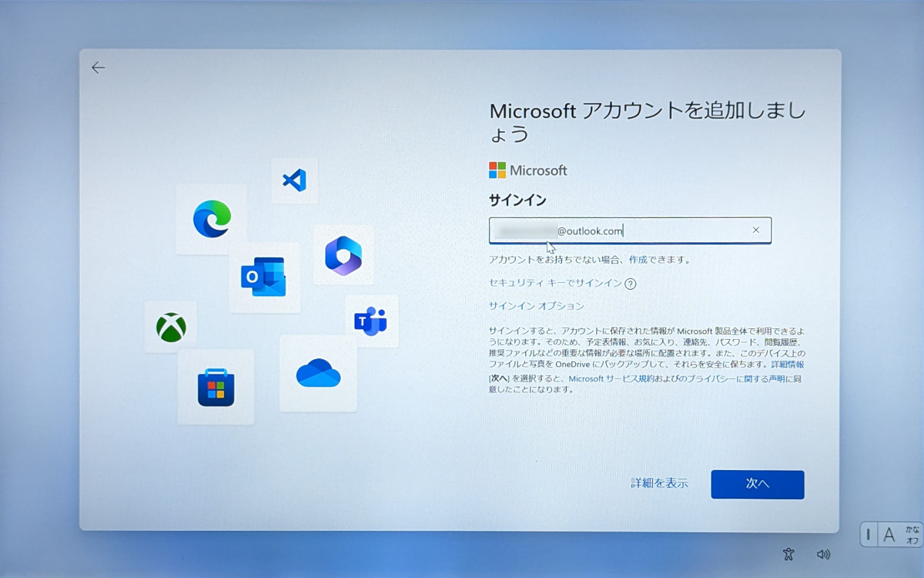Click the Outlook icon
Viewport: 924px width, 578px height.
[265, 277]
